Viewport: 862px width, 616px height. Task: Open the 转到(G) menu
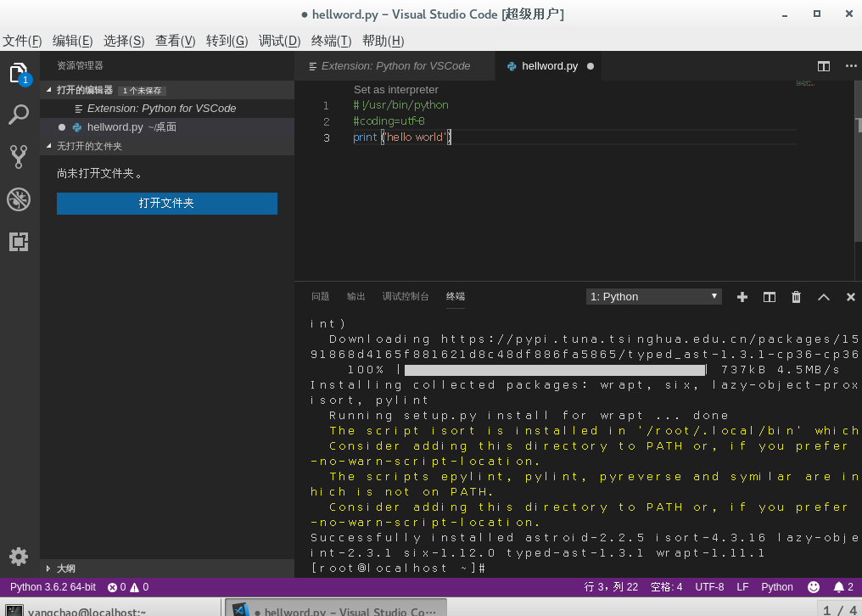click(227, 41)
